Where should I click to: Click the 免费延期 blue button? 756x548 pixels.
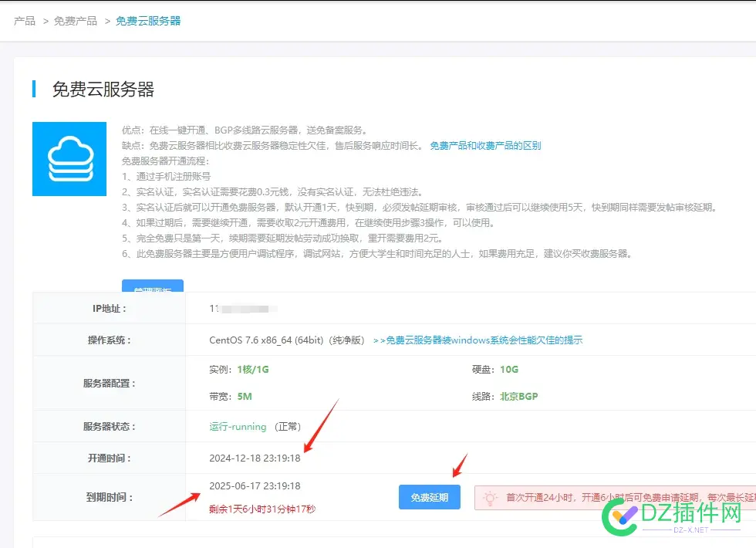[x=429, y=497]
